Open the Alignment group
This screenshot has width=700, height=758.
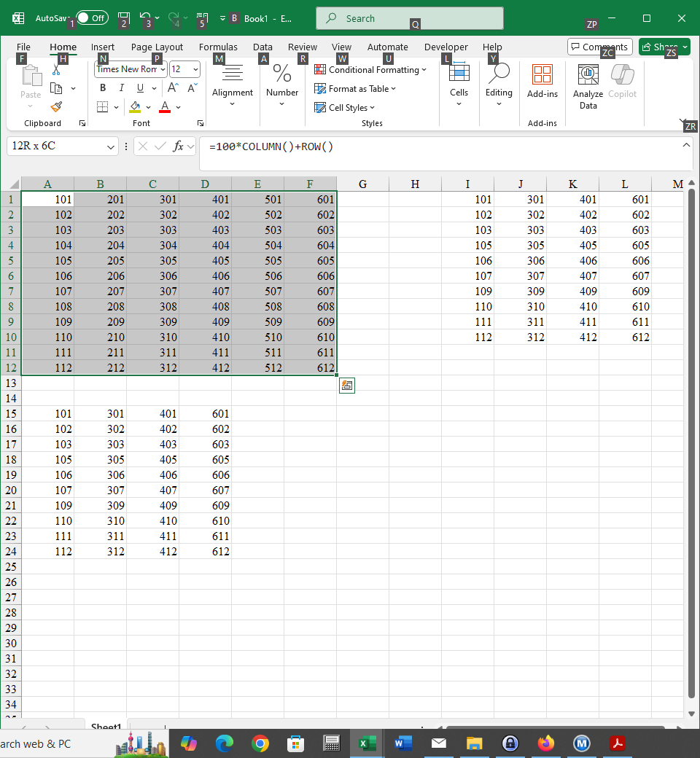click(232, 85)
